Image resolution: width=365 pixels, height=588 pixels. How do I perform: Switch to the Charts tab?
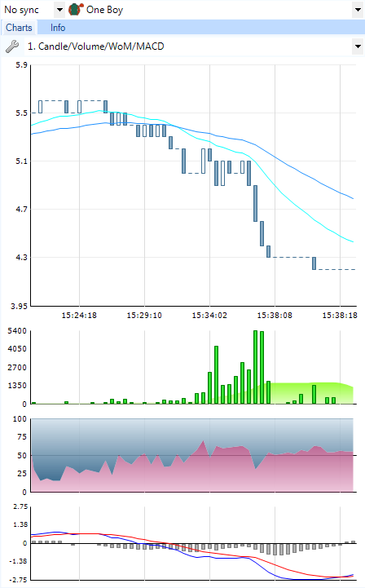(19, 28)
